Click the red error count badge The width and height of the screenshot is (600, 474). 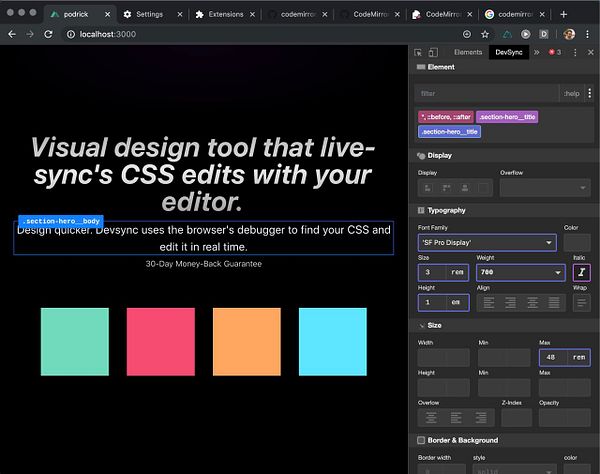554,52
